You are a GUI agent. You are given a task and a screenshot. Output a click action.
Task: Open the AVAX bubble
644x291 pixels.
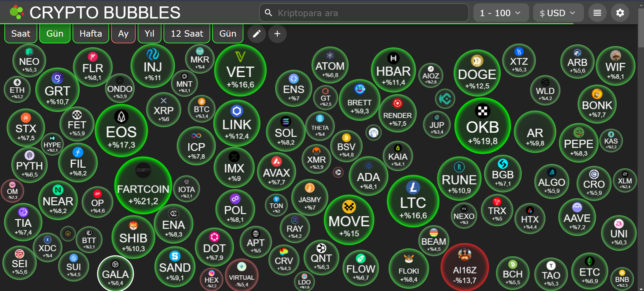coord(276,172)
